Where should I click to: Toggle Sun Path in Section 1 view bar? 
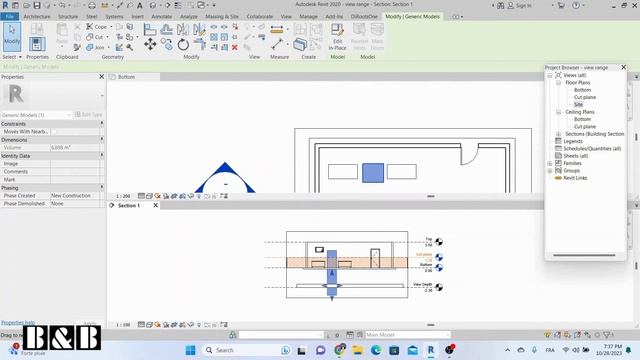click(x=158, y=325)
